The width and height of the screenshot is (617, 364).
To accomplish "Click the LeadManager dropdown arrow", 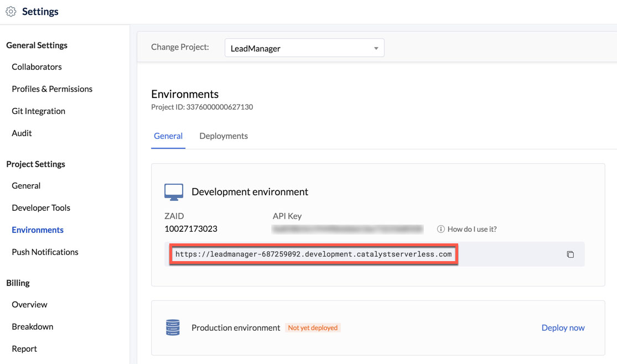I will pyautogui.click(x=376, y=48).
